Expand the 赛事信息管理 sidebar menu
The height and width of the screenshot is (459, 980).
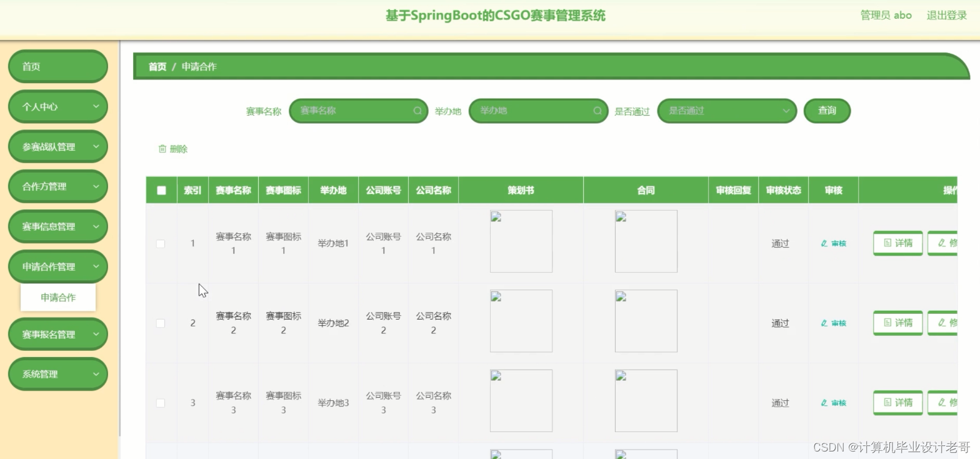[x=57, y=226]
